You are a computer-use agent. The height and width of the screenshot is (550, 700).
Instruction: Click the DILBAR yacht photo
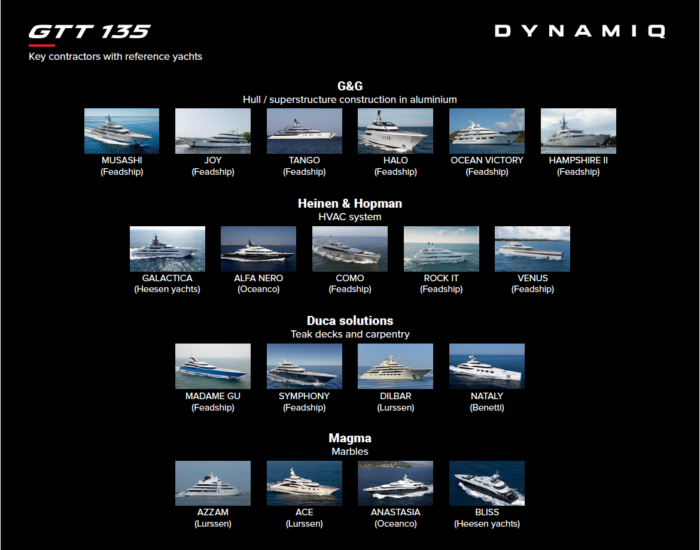396,366
